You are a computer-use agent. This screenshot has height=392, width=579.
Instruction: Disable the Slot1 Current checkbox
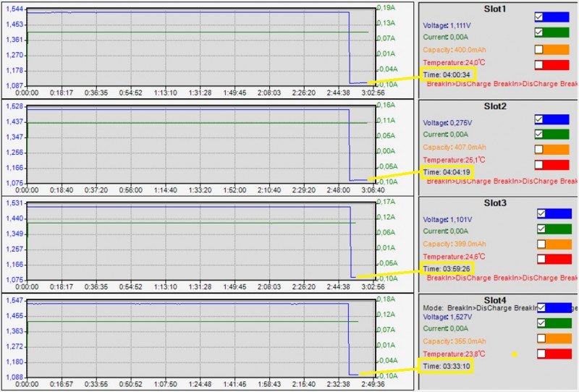(539, 33)
